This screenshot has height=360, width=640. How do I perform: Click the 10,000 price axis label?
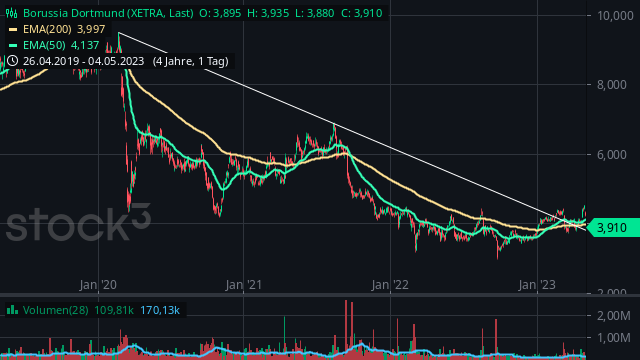click(615, 16)
